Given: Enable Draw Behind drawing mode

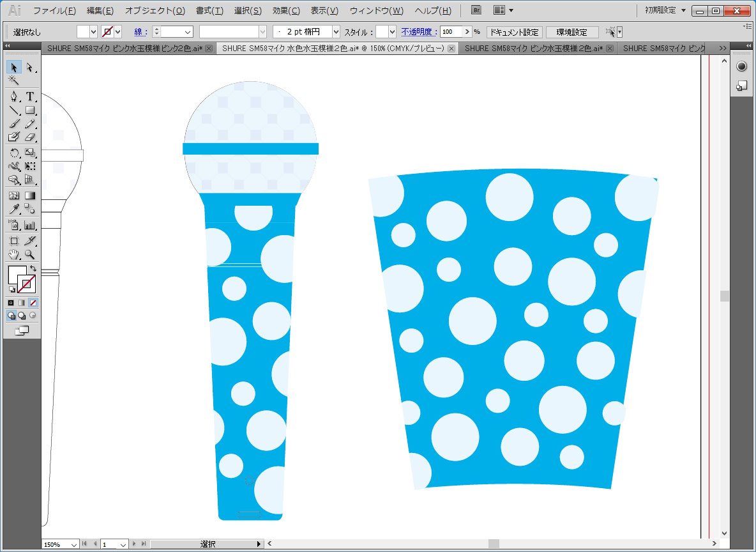Looking at the screenshot, I should (22, 316).
